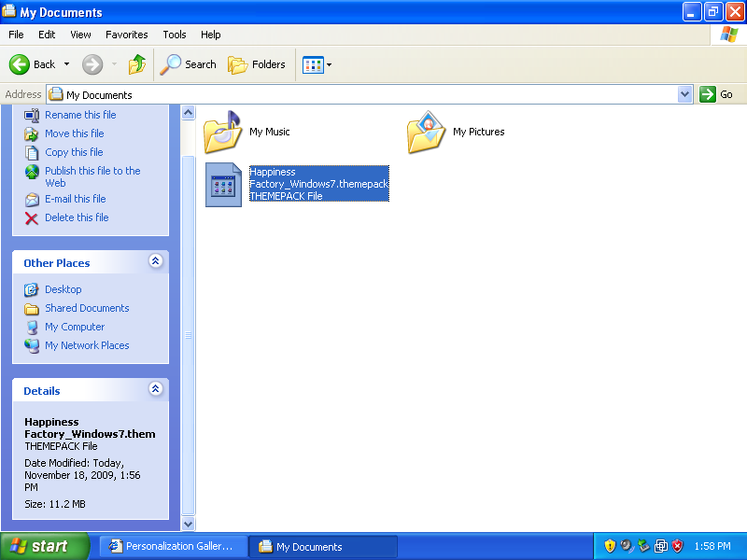Viewport: 747px width, 560px height.
Task: Open the View menu
Action: pos(80,35)
